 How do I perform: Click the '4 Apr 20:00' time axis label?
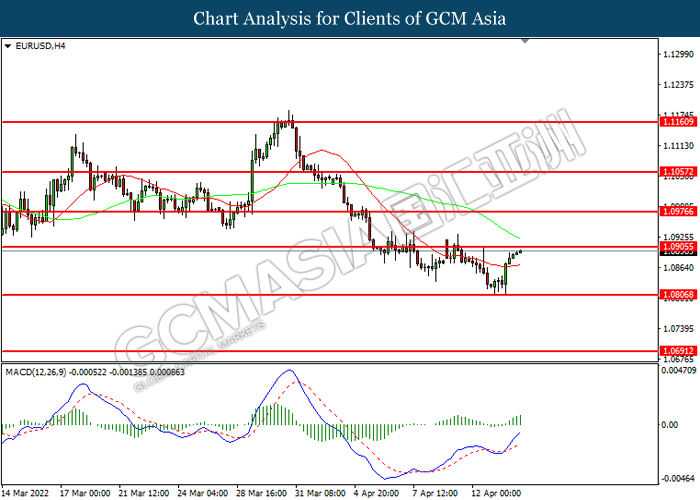click(x=376, y=493)
